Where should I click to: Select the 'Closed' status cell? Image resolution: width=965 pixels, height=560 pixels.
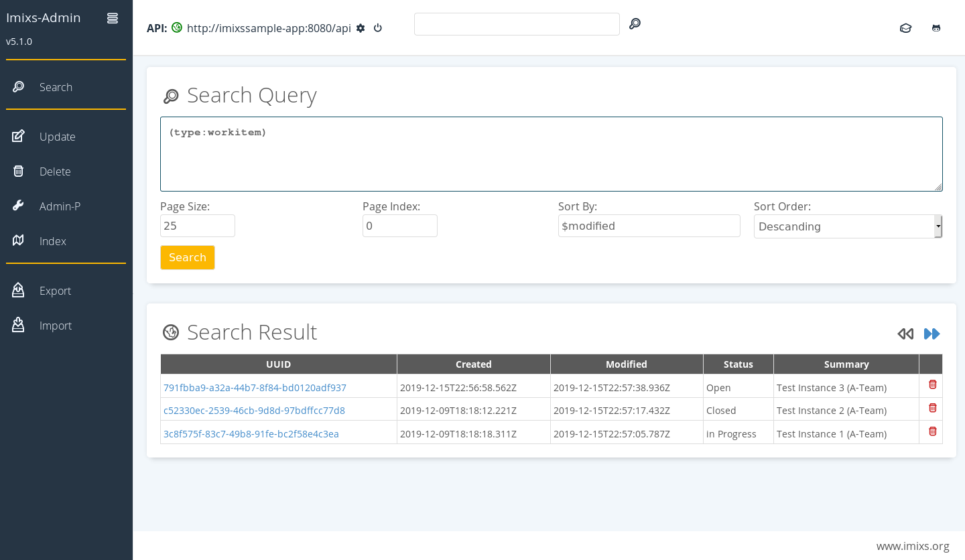pyautogui.click(x=738, y=409)
